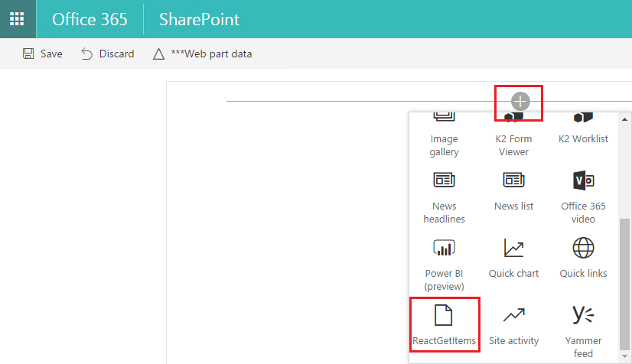
Task: Click the plus button to add web part
Action: [x=520, y=102]
